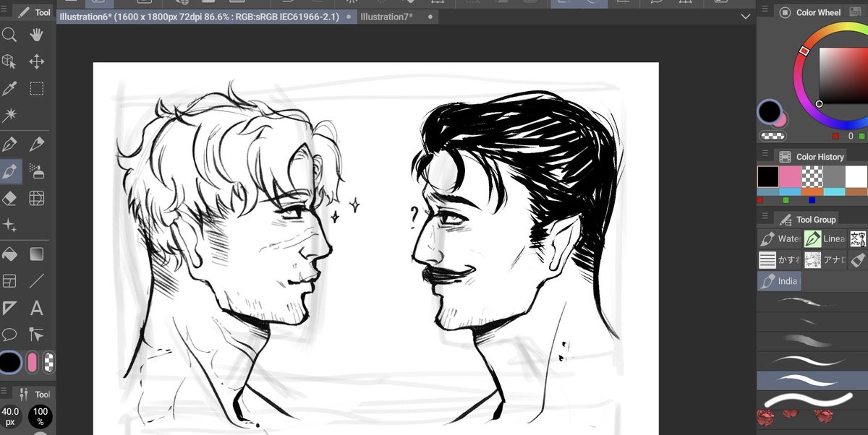The width and height of the screenshot is (868, 435).
Task: Open the Color Wheel panel tab
Action: tap(810, 12)
